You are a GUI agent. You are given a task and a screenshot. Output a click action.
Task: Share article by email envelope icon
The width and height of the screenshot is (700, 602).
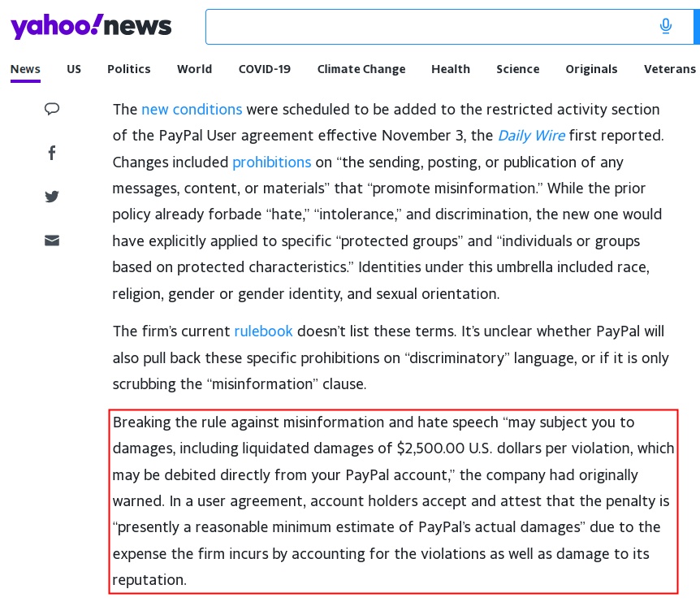click(52, 240)
